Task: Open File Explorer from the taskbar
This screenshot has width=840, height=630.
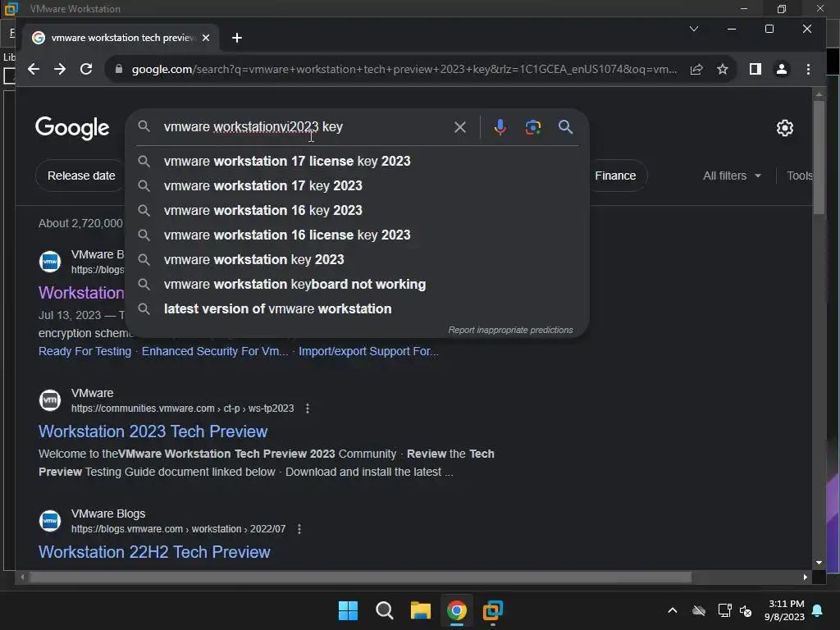Action: (421, 610)
